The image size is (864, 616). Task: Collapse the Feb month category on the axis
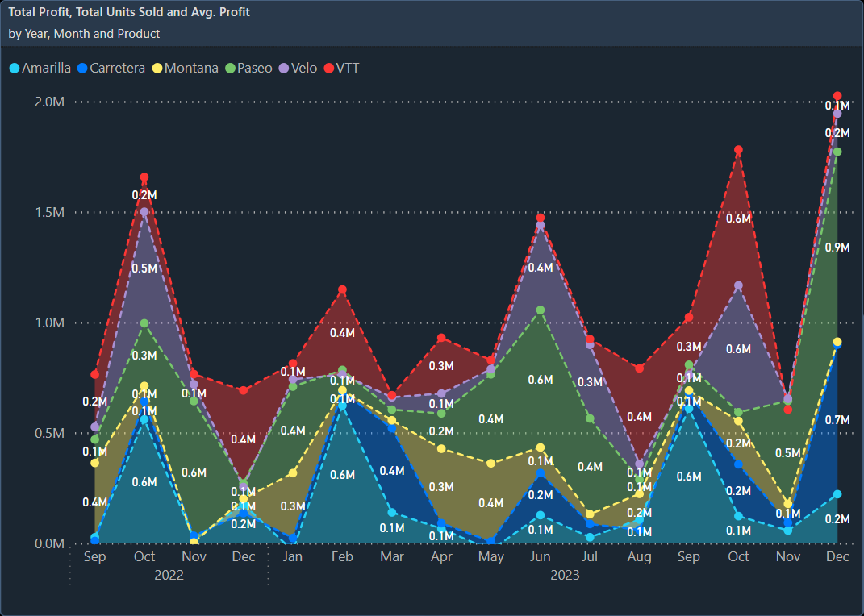[342, 556]
